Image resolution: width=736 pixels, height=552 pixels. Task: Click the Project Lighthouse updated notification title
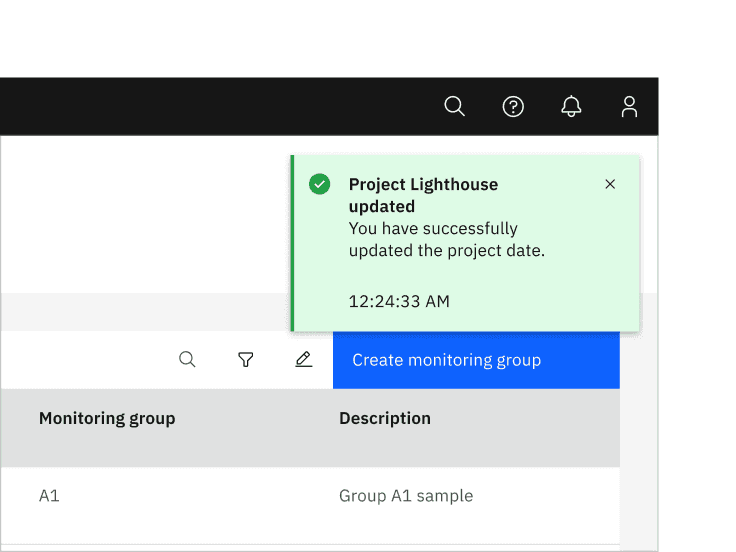pos(423,195)
